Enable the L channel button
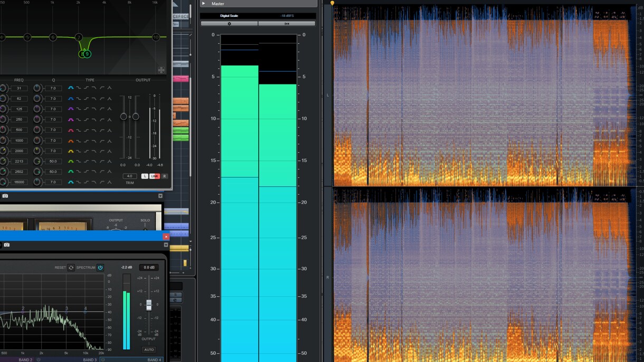 point(145,176)
